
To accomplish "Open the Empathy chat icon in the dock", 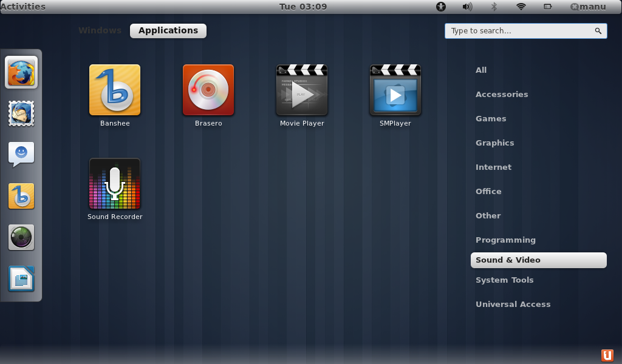I will 21,155.
